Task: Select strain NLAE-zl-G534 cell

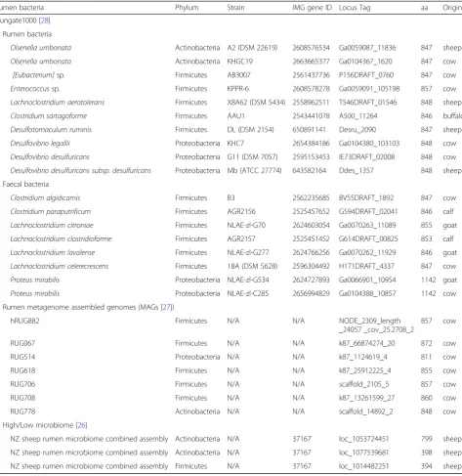Action: pyautogui.click(x=248, y=280)
